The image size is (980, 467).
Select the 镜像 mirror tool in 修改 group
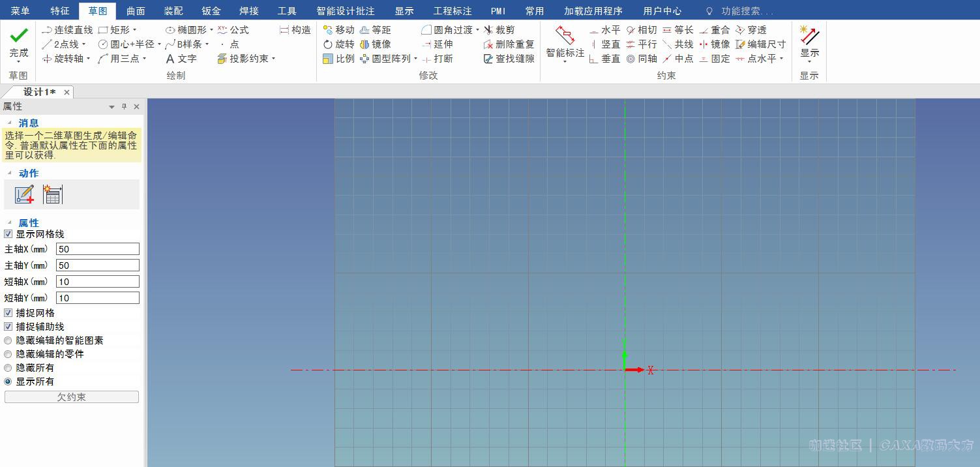pyautogui.click(x=375, y=44)
